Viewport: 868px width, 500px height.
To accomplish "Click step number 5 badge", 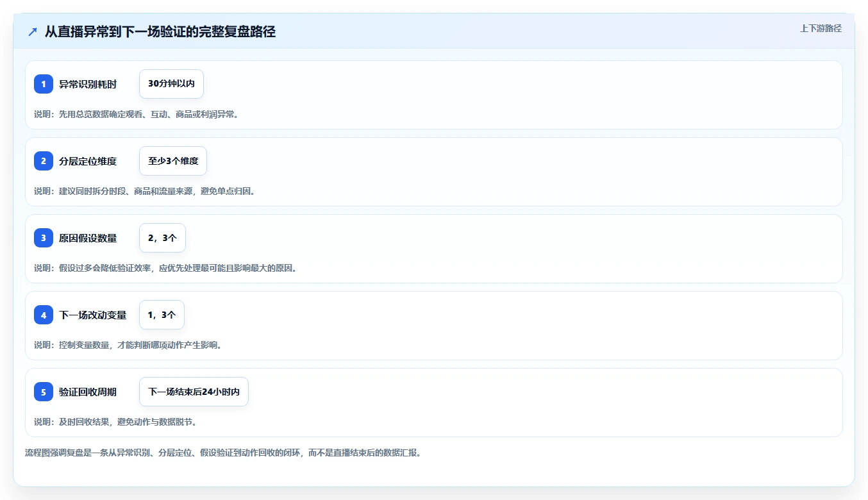I will [x=44, y=392].
